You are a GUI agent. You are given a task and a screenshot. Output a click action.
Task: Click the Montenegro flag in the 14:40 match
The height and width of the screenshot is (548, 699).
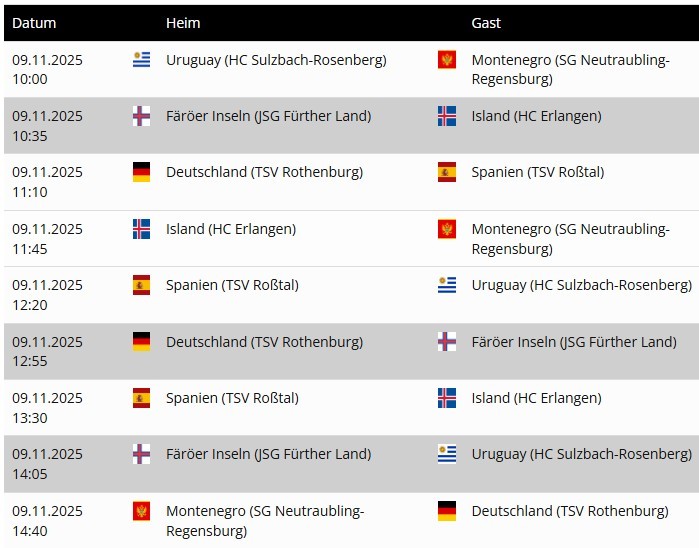click(141, 511)
